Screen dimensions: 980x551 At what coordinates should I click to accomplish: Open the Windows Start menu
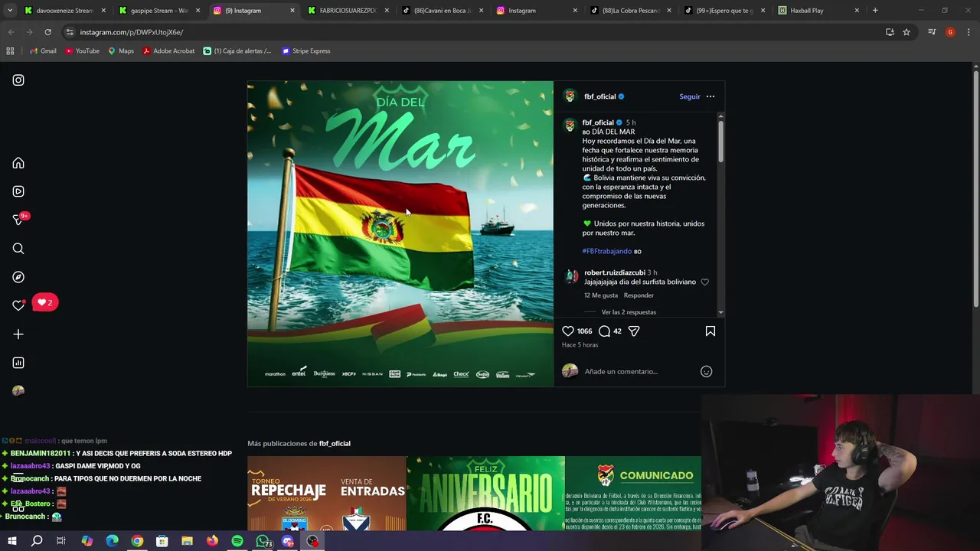[11, 541]
